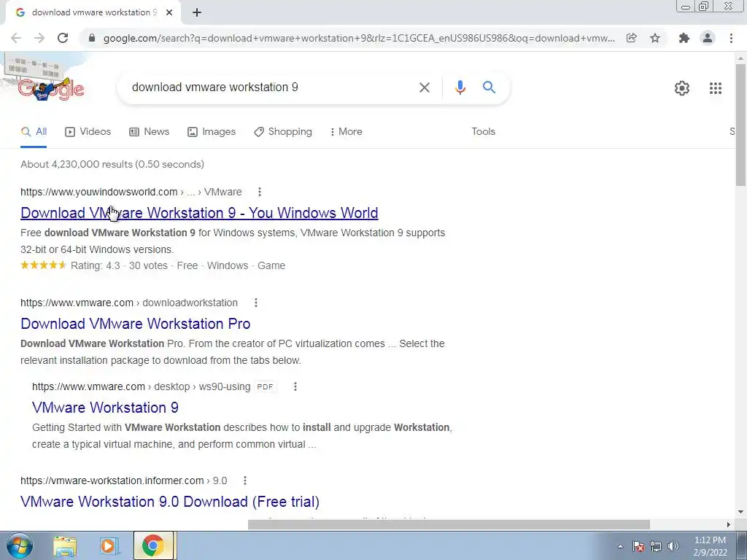Viewport: 747px width, 560px height.
Task: Start voice search with microphone icon
Action: point(460,87)
